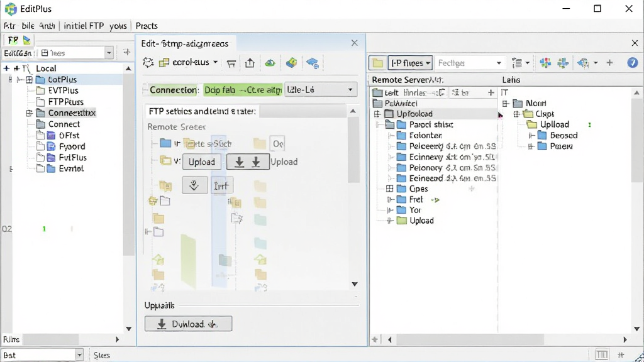Close the remote server panel

[635, 43]
